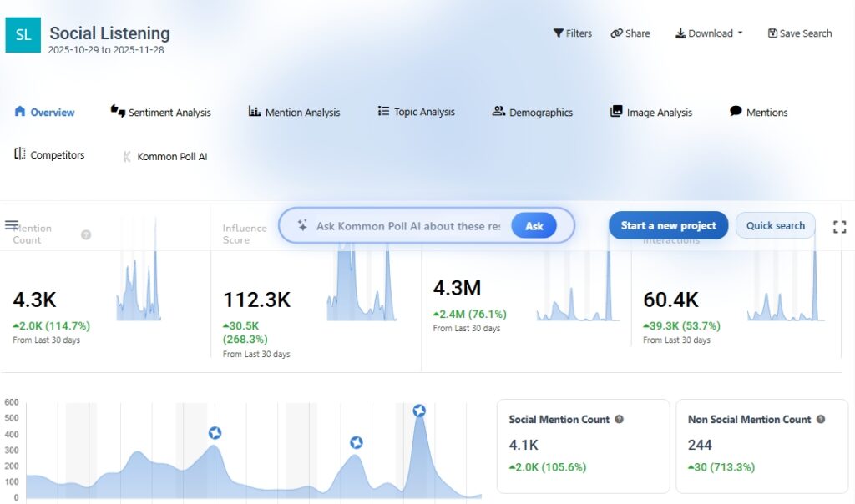855x504 pixels.
Task: Click the SL teal logo icon
Action: point(23,35)
